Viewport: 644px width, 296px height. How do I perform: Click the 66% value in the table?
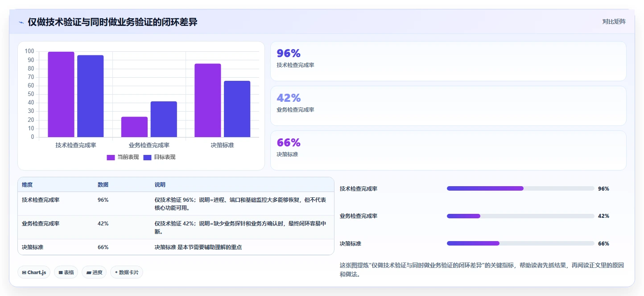coord(103,247)
